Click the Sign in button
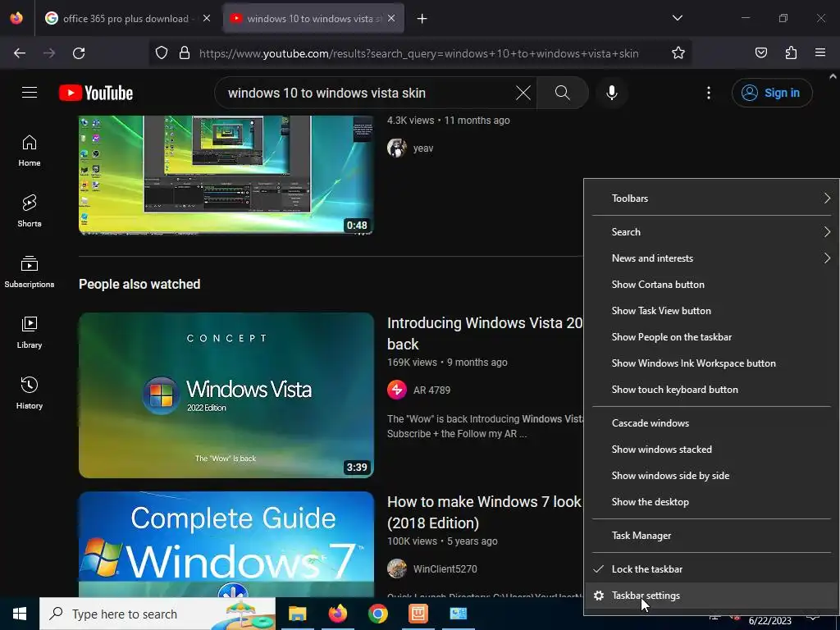840x630 pixels. (772, 93)
